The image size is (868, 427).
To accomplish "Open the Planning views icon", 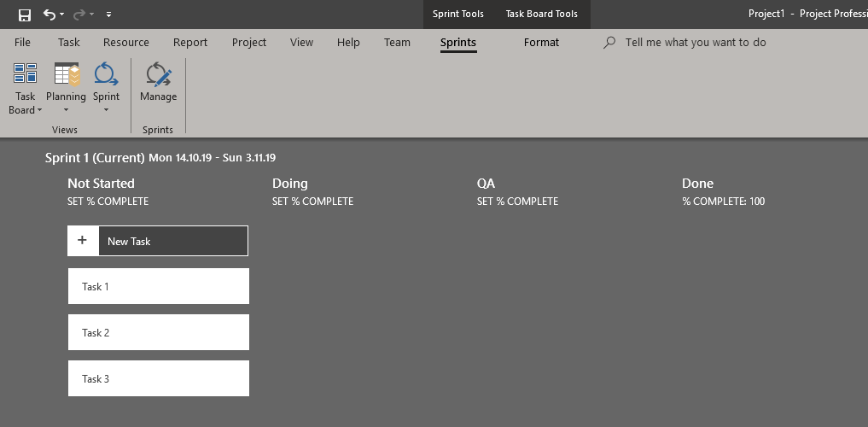I will coord(66,75).
